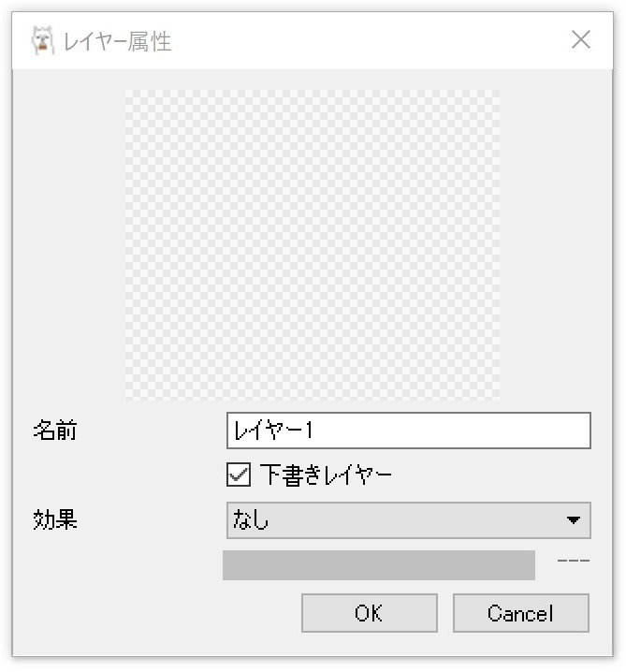626x672 pixels.
Task: Click the X icon at dialog corner
Action: pos(580,40)
